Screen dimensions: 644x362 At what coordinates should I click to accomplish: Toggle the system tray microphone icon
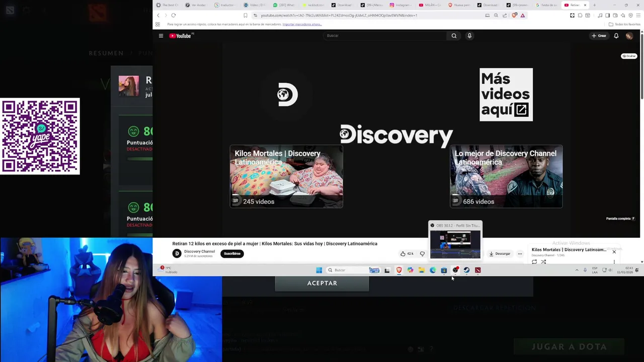(585, 270)
